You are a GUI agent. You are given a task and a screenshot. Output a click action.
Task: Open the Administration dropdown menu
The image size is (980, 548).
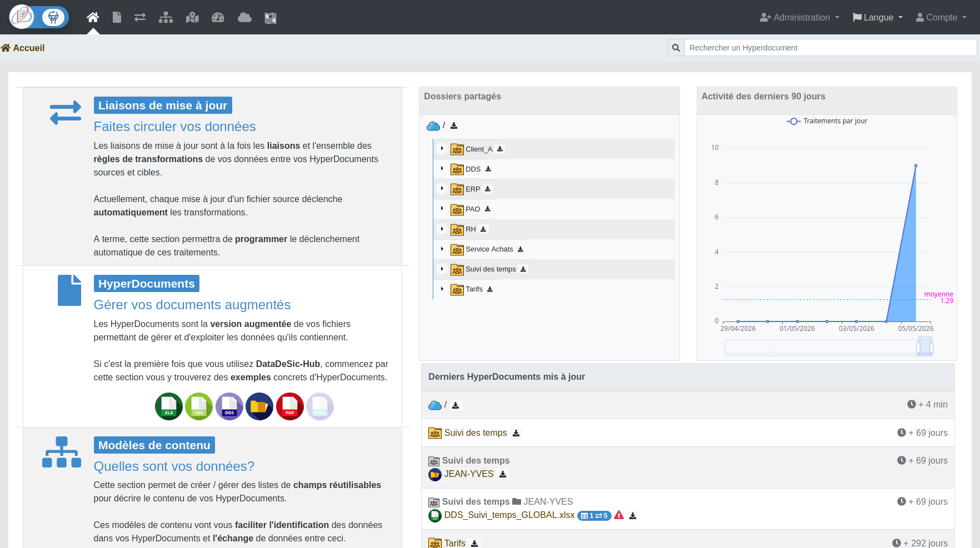(x=799, y=17)
